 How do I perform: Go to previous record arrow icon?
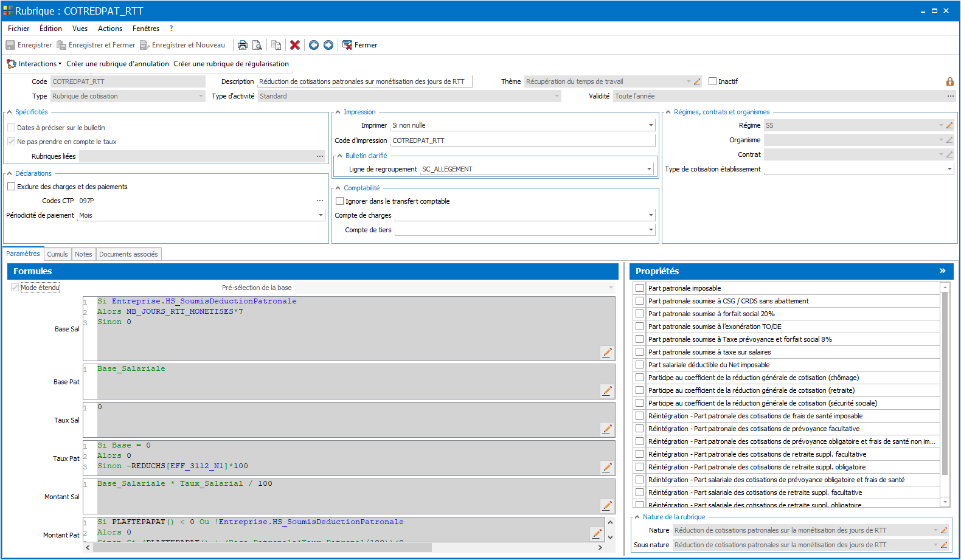tap(314, 45)
